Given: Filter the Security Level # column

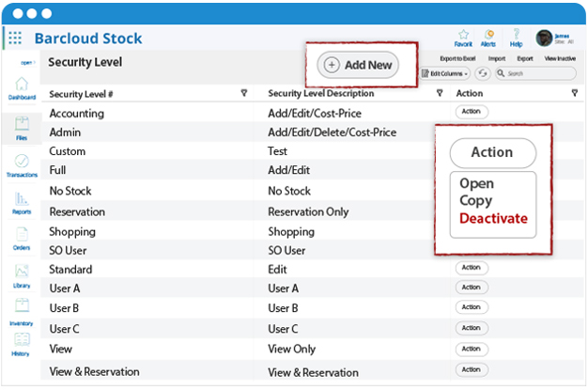Looking at the screenshot, I should coord(244,93).
